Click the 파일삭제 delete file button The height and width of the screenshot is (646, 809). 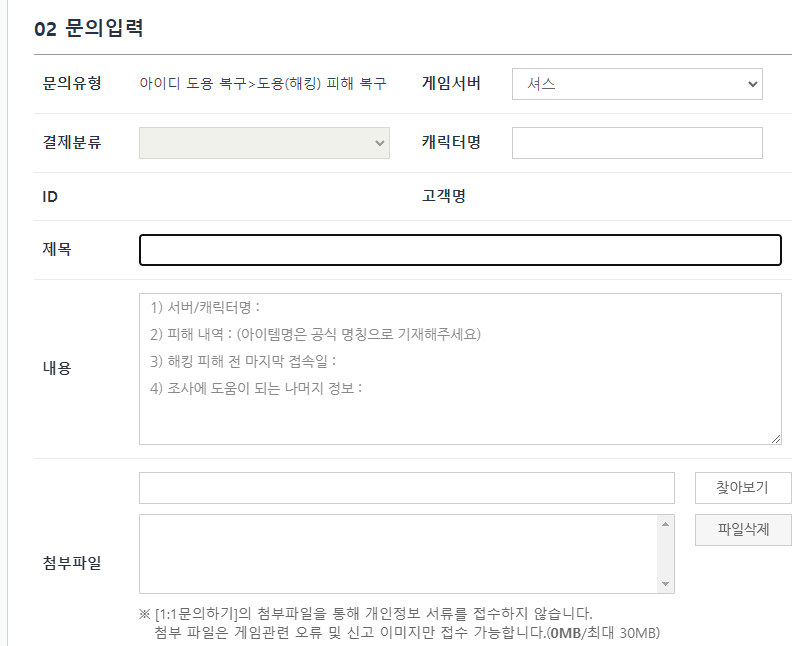click(743, 529)
